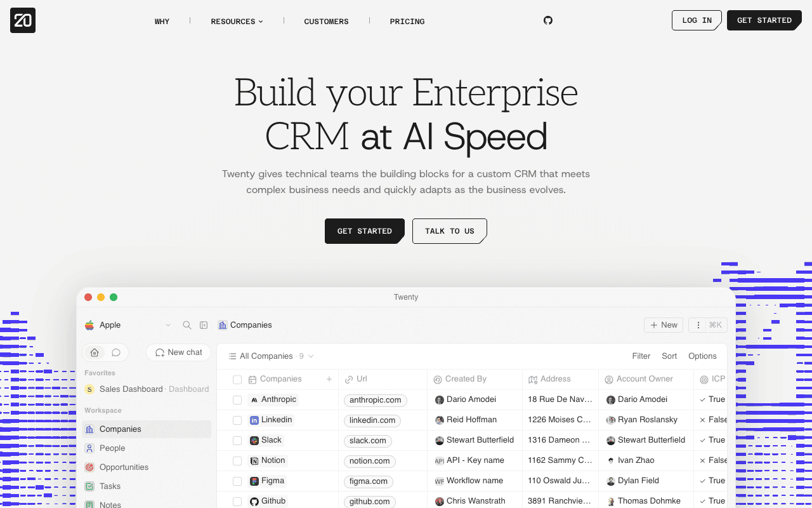Screen dimensions: 812x508
Task: Collapse the sidebar using the panel icon
Action: pos(204,325)
